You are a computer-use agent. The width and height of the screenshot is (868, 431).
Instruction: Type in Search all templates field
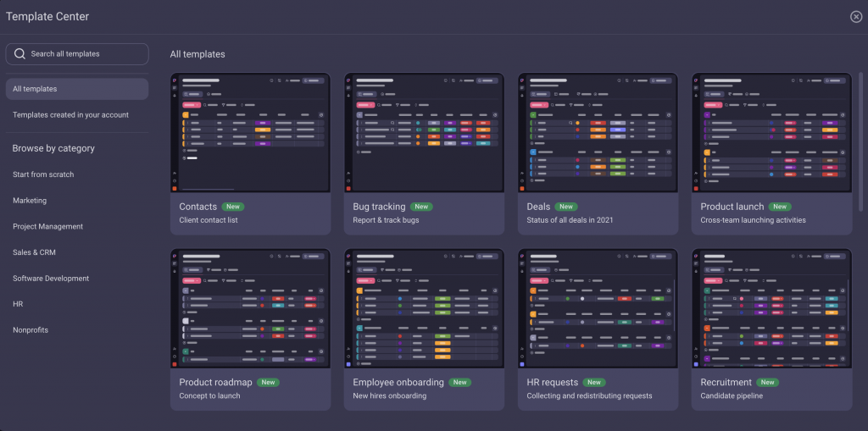85,54
